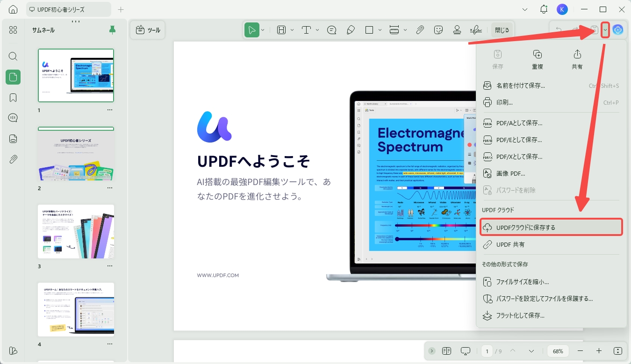Click 共有 in the save menu
This screenshot has height=364, width=631.
click(x=577, y=59)
